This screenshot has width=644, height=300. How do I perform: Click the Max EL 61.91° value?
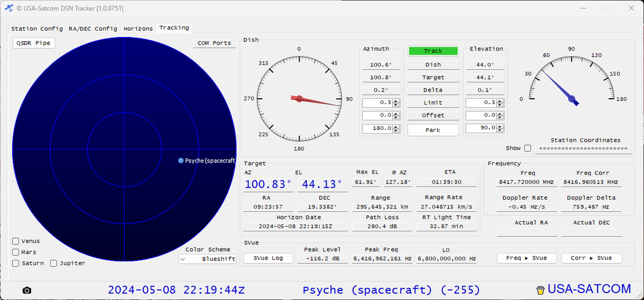click(x=367, y=182)
